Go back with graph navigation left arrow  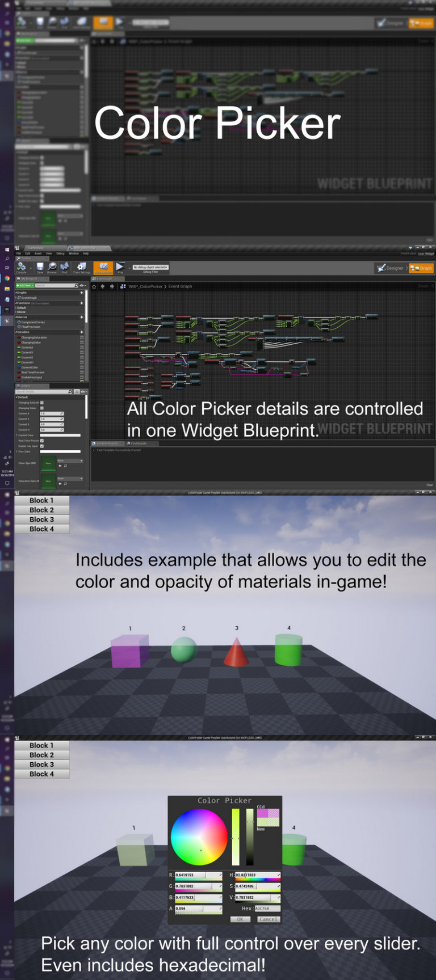pyautogui.click(x=102, y=286)
